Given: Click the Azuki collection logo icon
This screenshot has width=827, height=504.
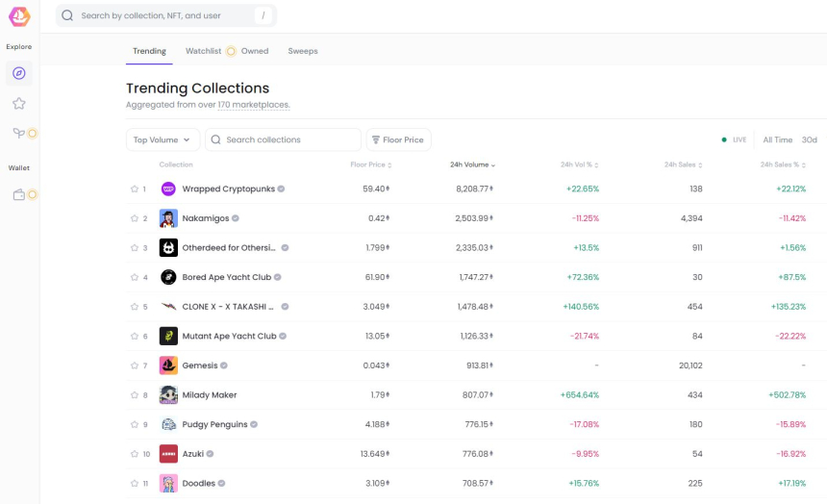Looking at the screenshot, I should click(x=168, y=454).
